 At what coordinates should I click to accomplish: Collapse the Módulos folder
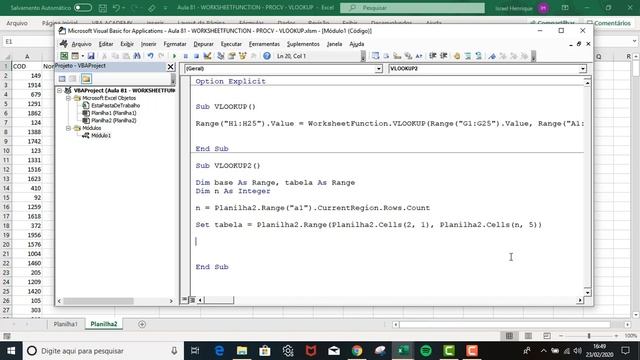[68, 128]
